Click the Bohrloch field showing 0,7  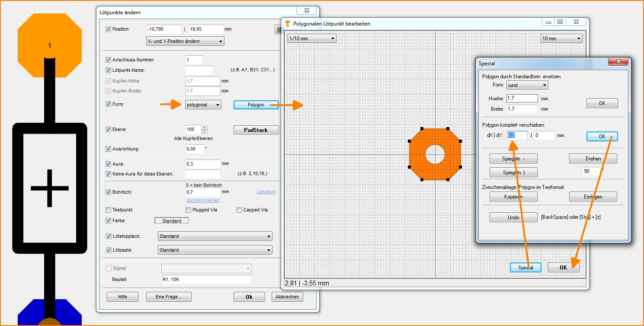[203, 192]
